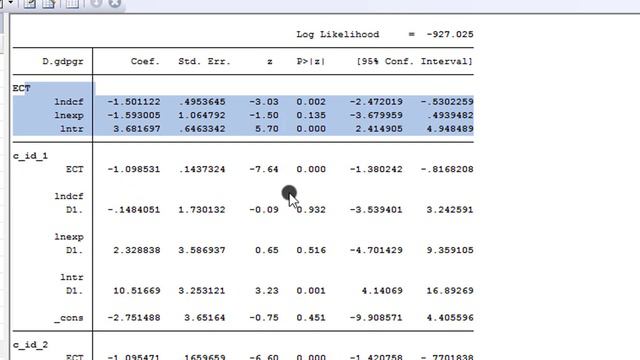Click the c_id_1 panel label
This screenshot has width=640, height=360.
[x=30, y=156]
